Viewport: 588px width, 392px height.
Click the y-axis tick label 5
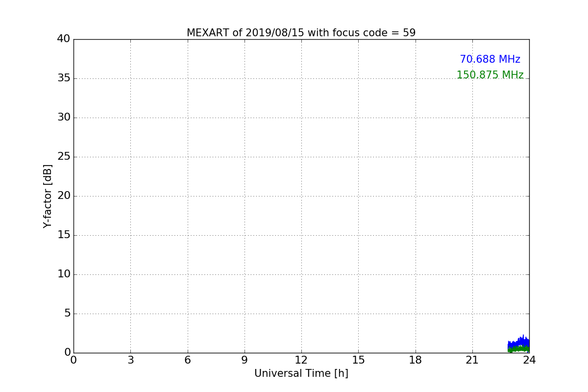tap(67, 314)
